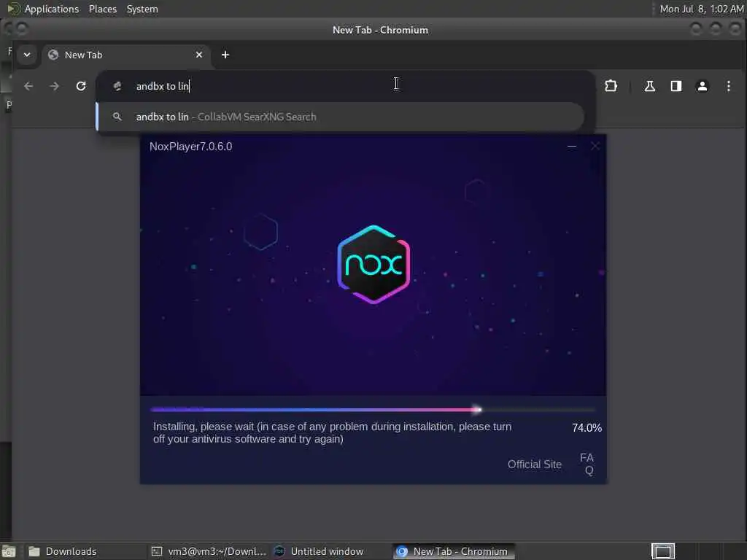Open the Official Site link in NoxPlayer installer
The image size is (747, 560).
[x=535, y=464]
